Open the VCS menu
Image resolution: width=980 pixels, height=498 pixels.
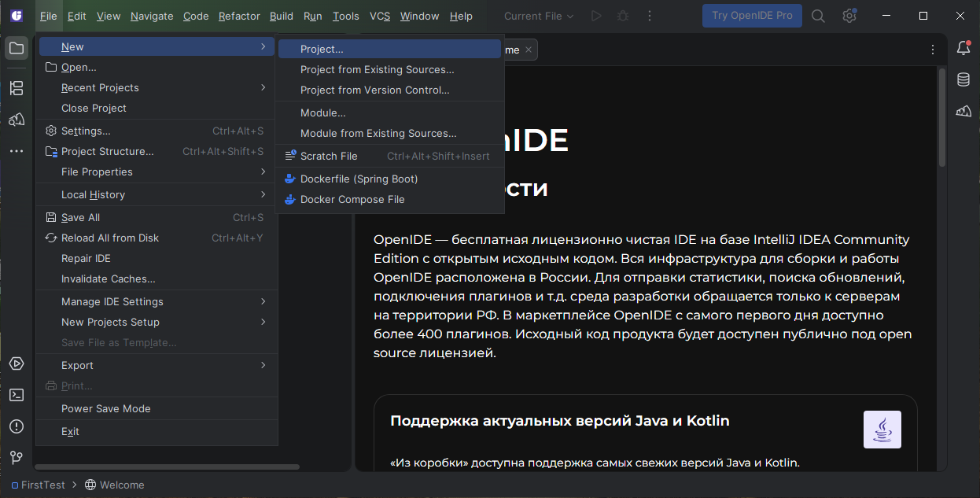click(380, 16)
